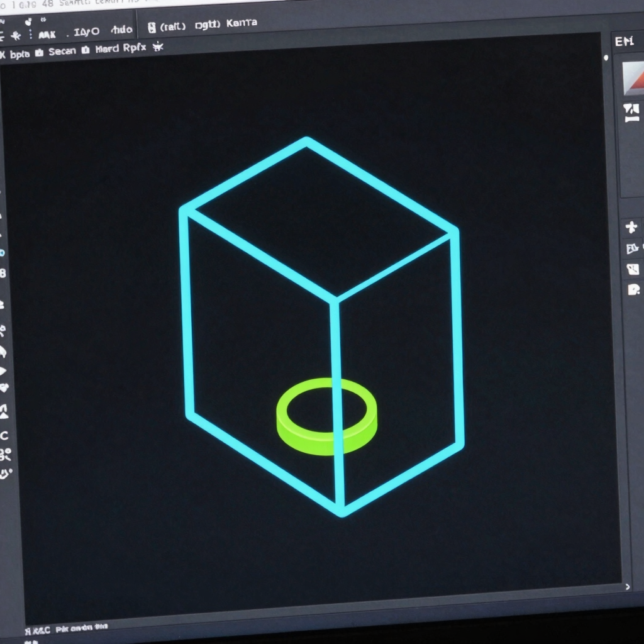This screenshot has height=644, width=644.
Task: Click the "8" tool in left toolbar
Action: coord(3,274)
